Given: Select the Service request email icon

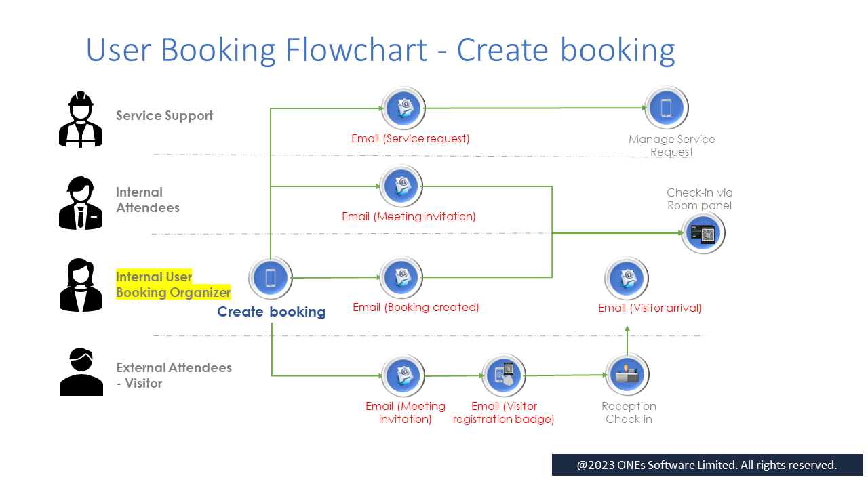Looking at the screenshot, I should pos(403,108).
